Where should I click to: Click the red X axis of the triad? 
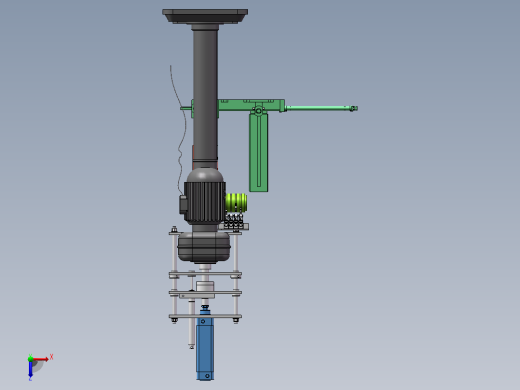pyautogui.click(x=41, y=359)
